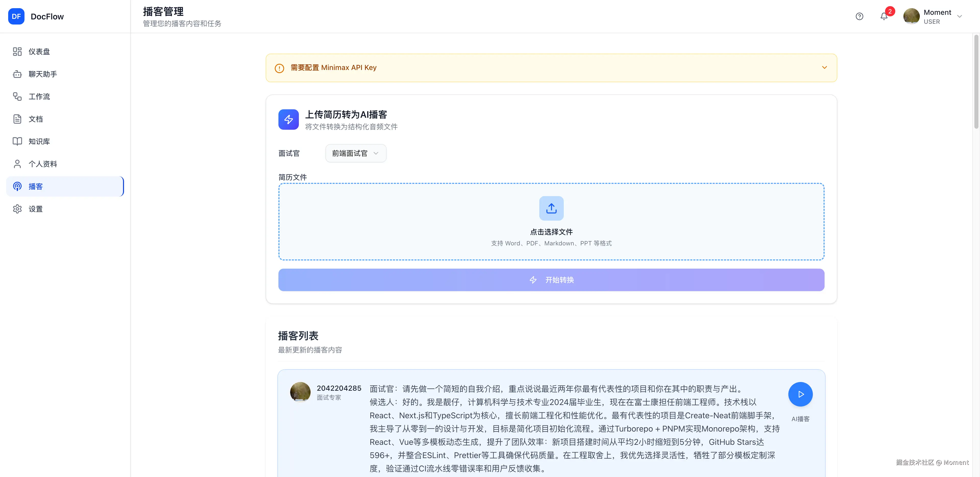Open the notifications bell icon
Viewport: 980px width, 477px height.
[x=884, y=16]
